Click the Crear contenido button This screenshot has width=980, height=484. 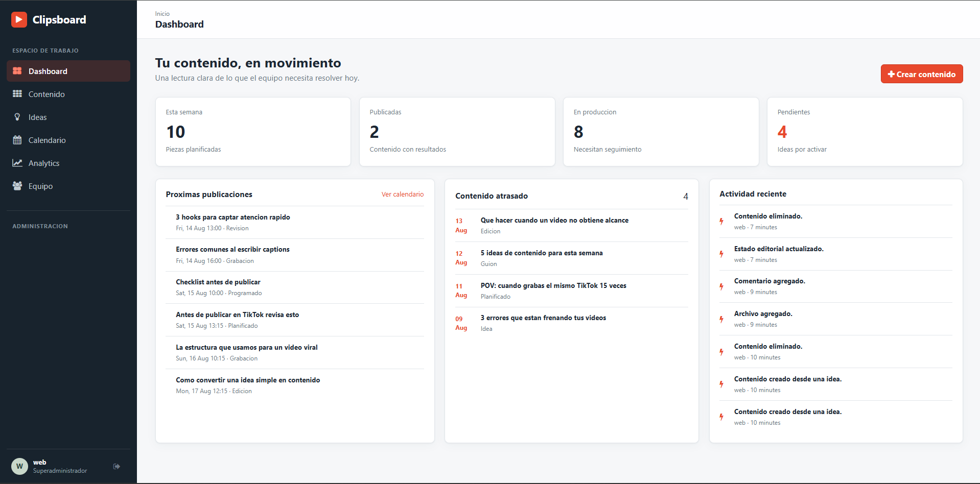922,74
